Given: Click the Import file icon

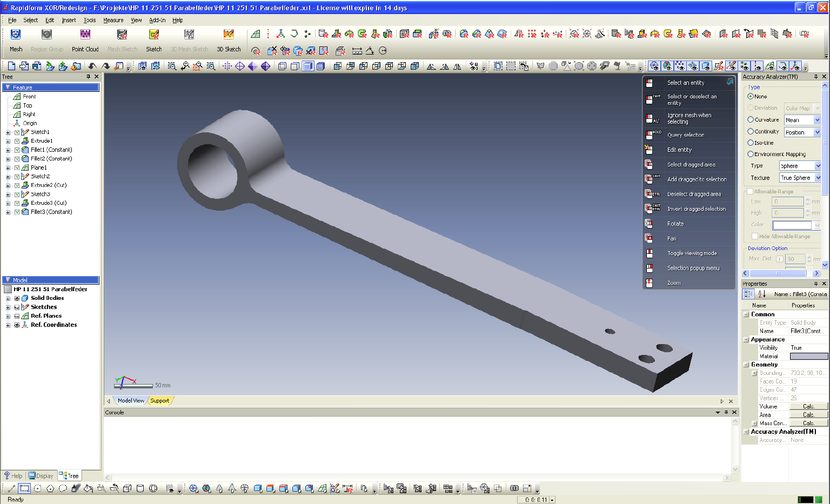Looking at the screenshot, I should [50, 66].
